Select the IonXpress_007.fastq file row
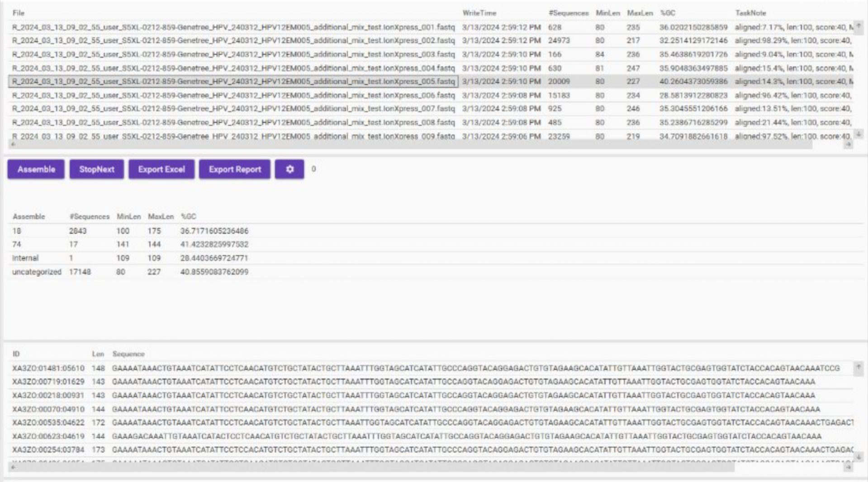 coord(431,109)
